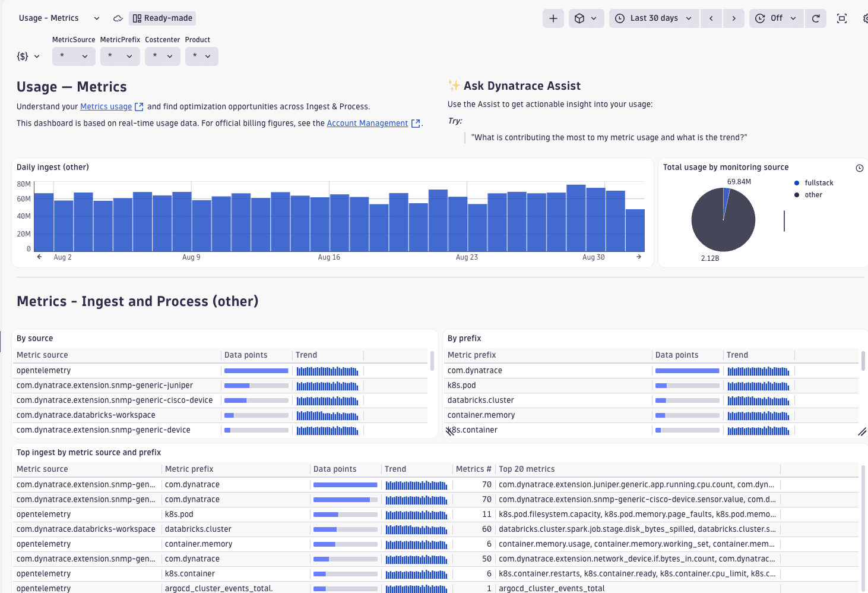Click the suggested Assist question text

[x=609, y=137]
